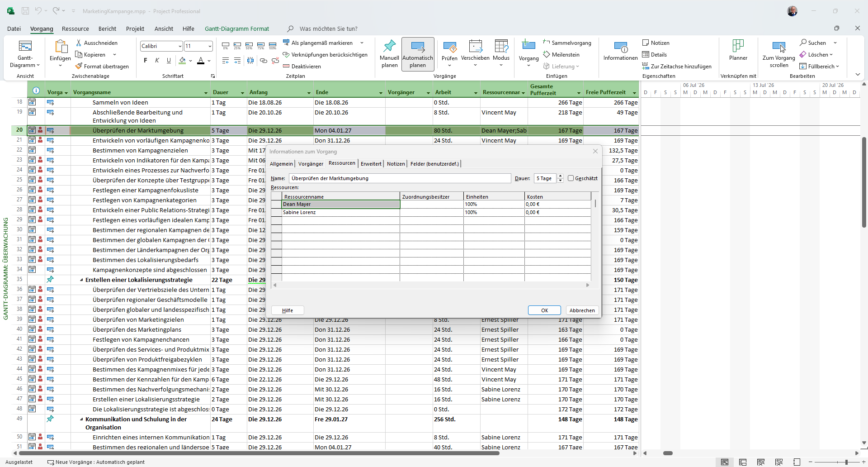The image size is (868, 467).
Task: Toggle bold F formatting
Action: point(145,61)
